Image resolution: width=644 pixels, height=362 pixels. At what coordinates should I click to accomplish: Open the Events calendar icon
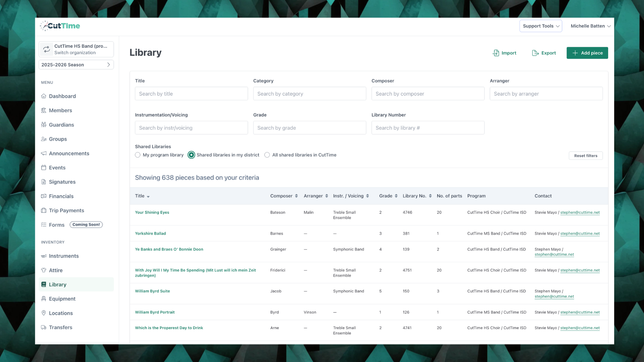[x=44, y=168]
